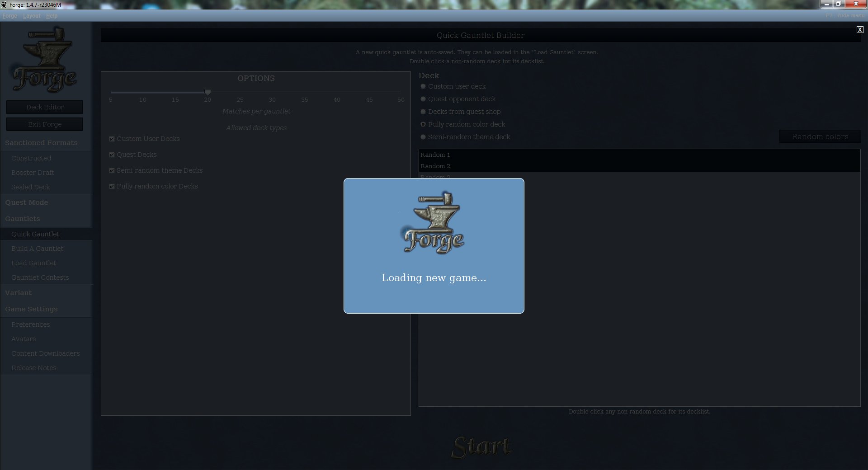Select Custom user deck radio

click(423, 86)
